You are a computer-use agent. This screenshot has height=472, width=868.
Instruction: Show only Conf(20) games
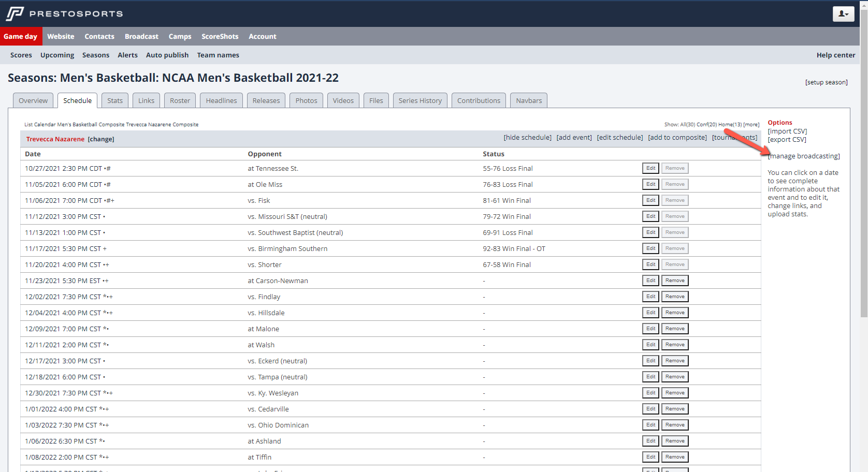coord(706,125)
